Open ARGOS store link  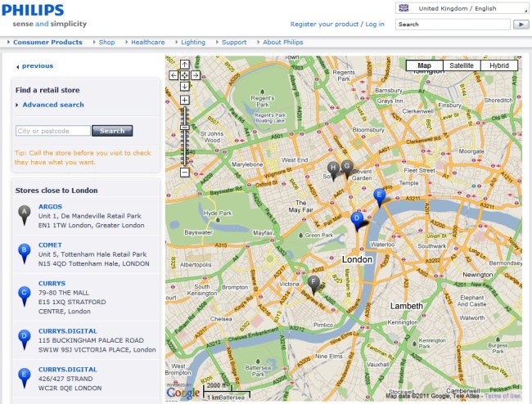[x=50, y=206]
